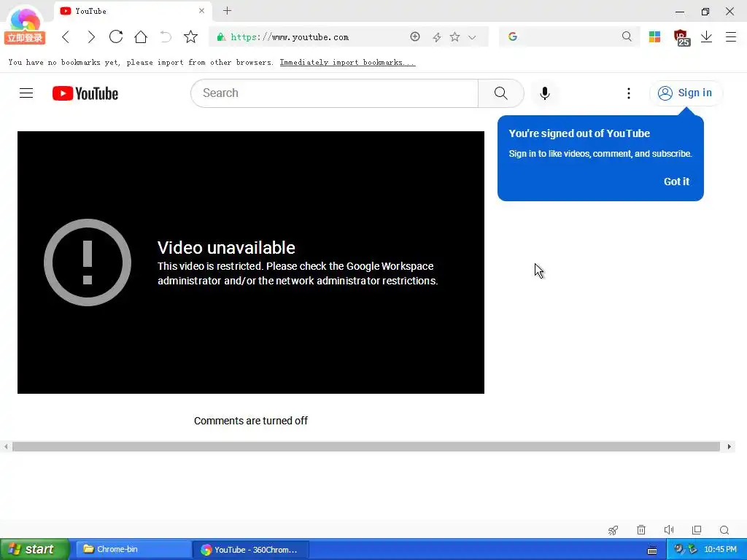Viewport: 747px width, 560px height.
Task: Click the taskbar clock showing 10:45 PM
Action: pos(720,550)
